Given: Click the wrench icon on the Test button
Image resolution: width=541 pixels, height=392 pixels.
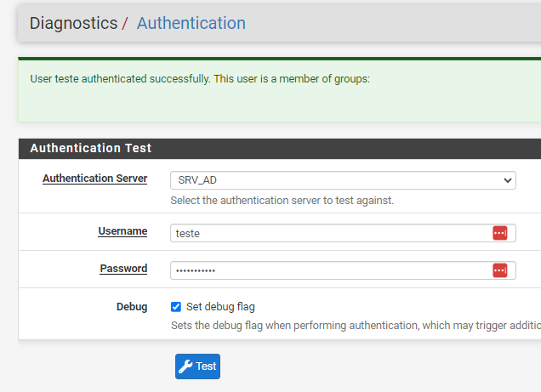Looking at the screenshot, I should tap(185, 366).
